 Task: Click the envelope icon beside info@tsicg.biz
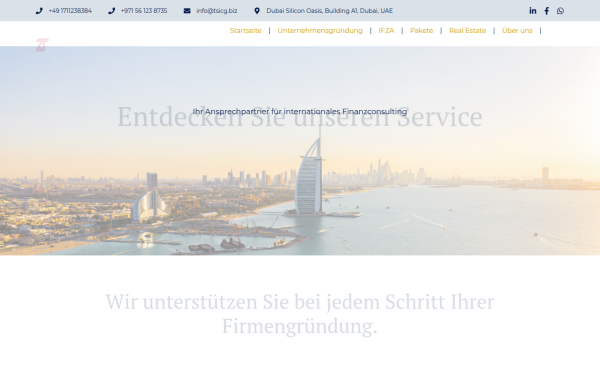(187, 11)
